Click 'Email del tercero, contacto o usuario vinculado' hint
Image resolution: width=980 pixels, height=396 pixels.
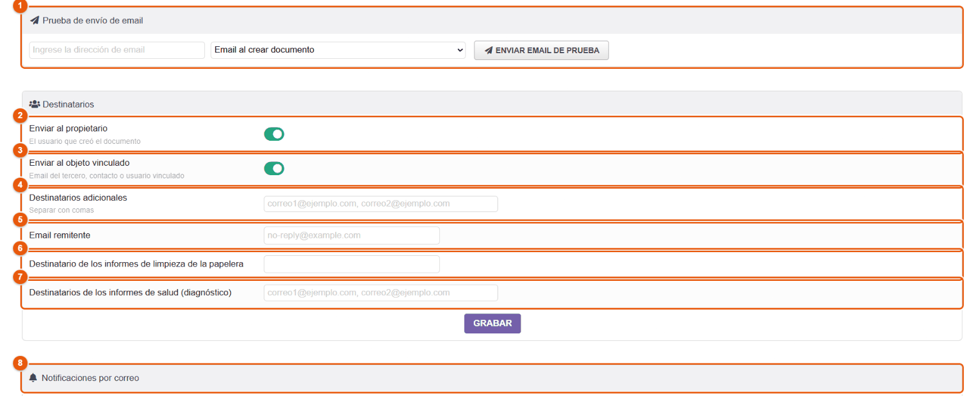point(107,176)
